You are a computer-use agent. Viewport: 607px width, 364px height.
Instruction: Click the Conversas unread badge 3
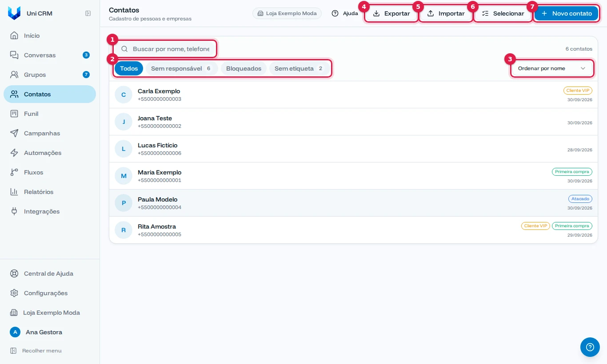(x=86, y=55)
